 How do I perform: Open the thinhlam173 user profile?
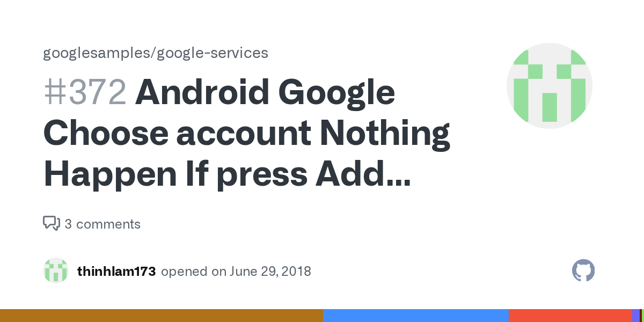point(116,272)
